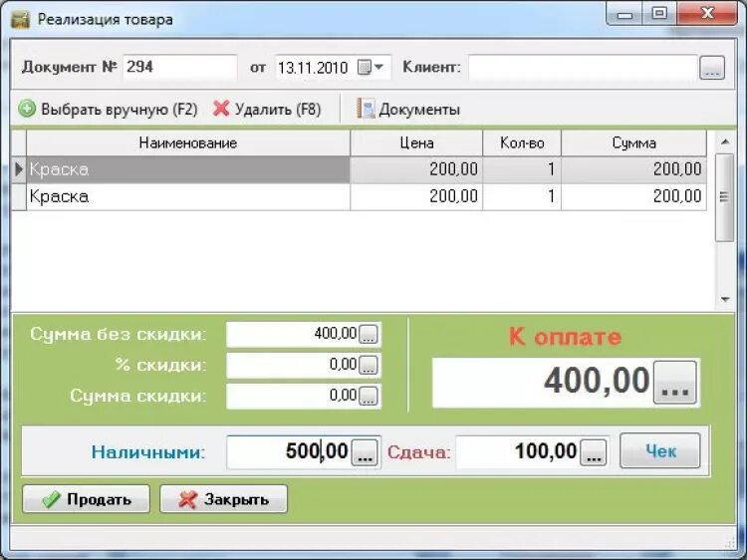Select the highlighted first 'Краска' name cell

pos(188,169)
